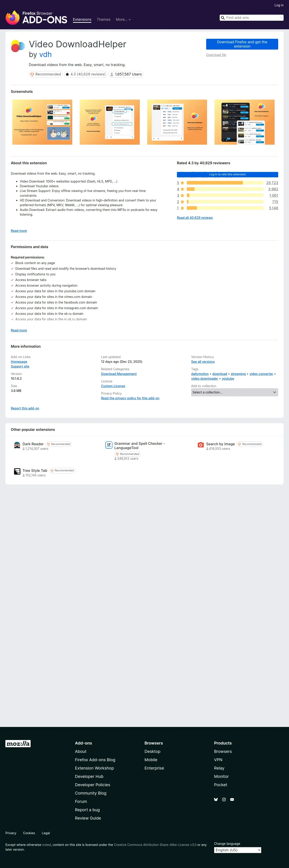
Task: Open the Download Management category
Action: [119, 374]
